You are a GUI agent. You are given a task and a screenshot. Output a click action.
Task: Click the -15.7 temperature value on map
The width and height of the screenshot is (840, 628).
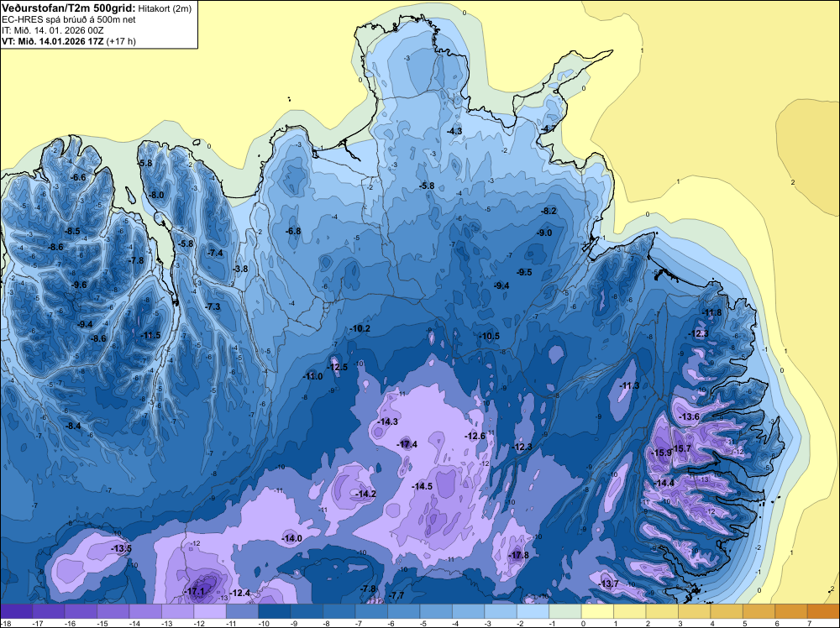[x=681, y=448]
